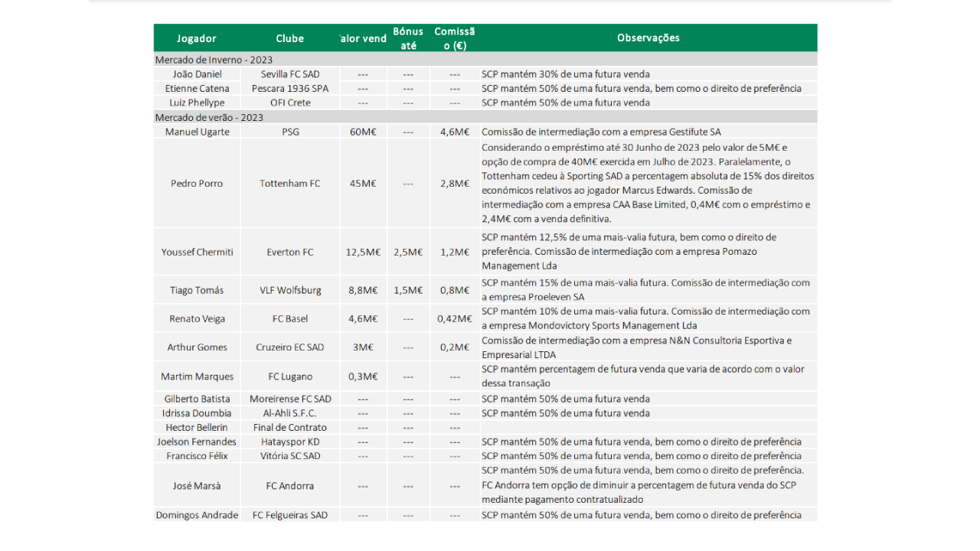Select the Tottenham FC club cell
Image resolution: width=980 pixels, height=551 pixels.
pos(290,184)
